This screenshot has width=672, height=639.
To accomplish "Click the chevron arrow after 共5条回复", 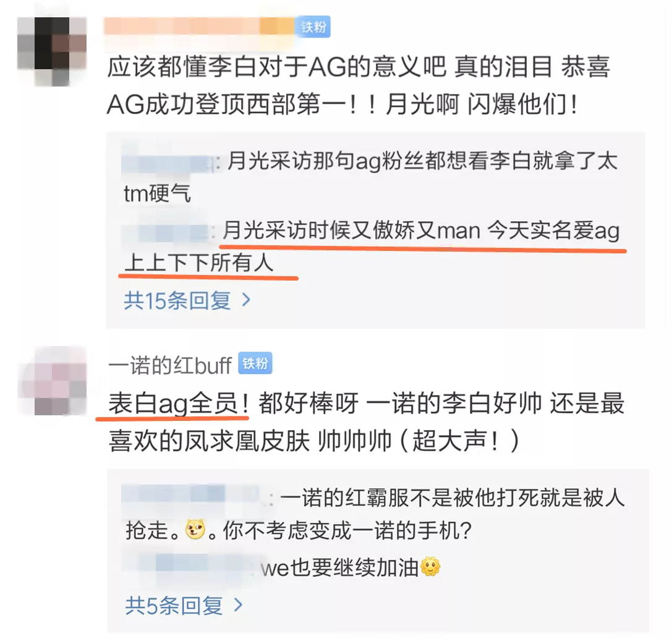I will [x=238, y=605].
